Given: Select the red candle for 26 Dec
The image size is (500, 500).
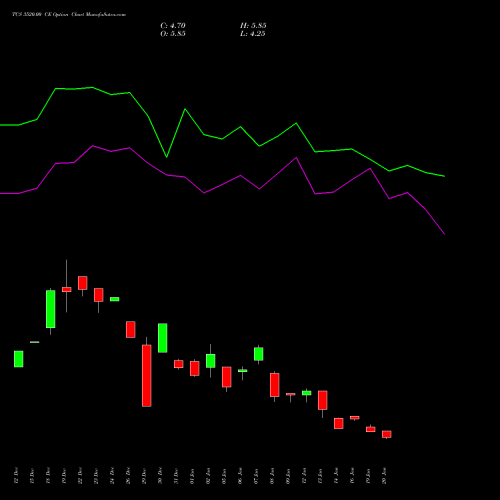Looking at the screenshot, I should [131, 330].
